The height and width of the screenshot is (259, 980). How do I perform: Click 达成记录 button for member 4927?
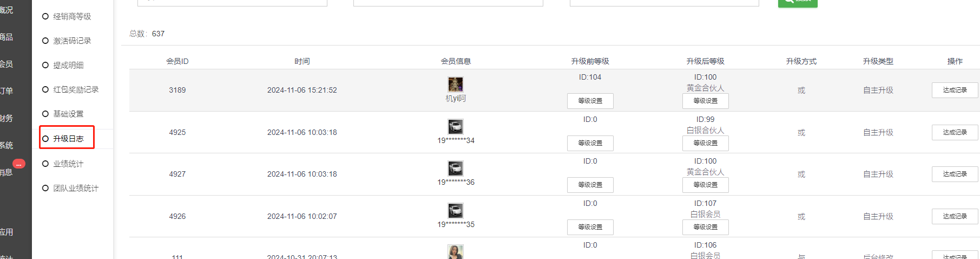click(955, 174)
